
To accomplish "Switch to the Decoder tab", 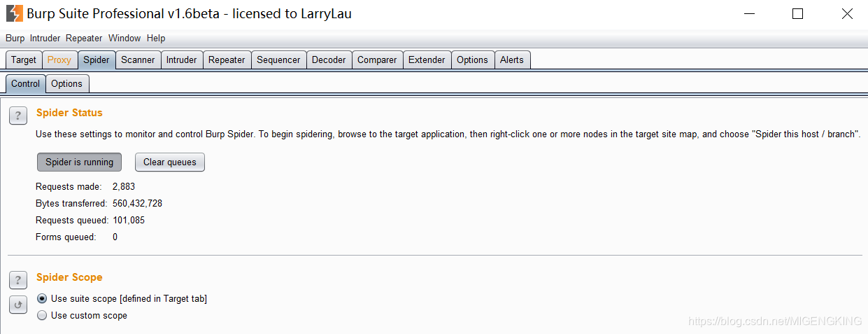I will click(329, 60).
